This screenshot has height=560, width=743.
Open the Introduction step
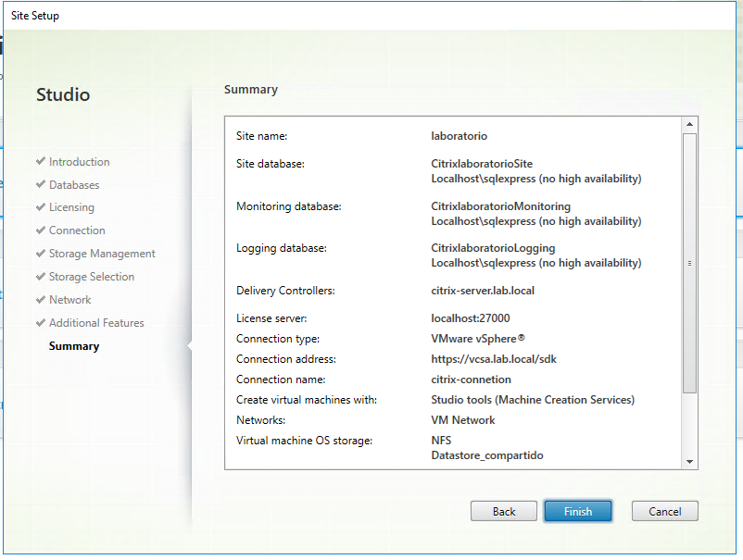(79, 162)
